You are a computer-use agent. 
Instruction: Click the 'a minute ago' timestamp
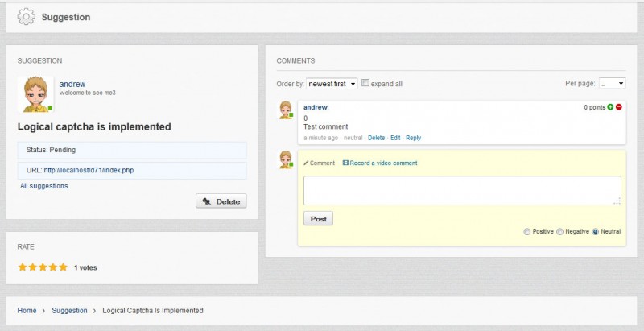pyautogui.click(x=320, y=138)
